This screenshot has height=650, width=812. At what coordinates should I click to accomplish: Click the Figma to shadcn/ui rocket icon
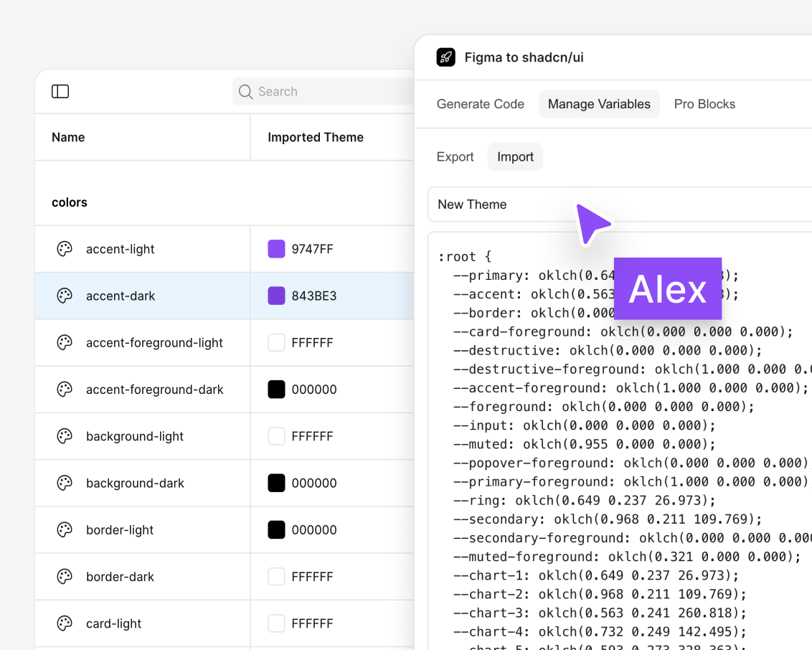point(446,57)
